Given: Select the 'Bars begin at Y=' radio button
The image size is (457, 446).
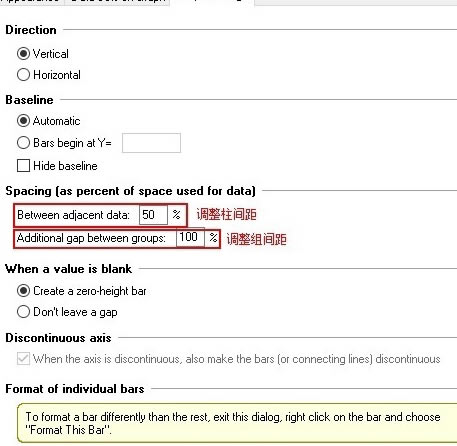Looking at the screenshot, I should [23, 143].
